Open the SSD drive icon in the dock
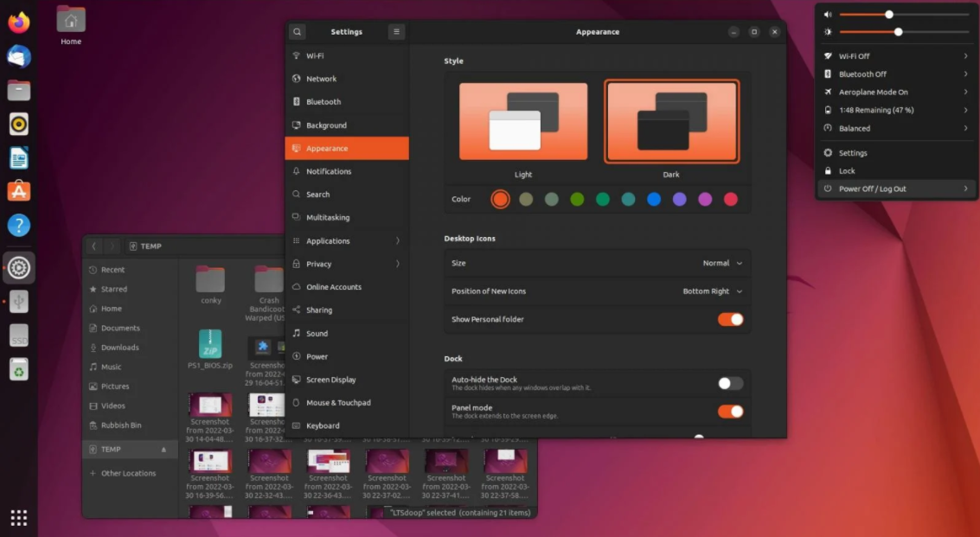980x537 pixels. tap(19, 336)
